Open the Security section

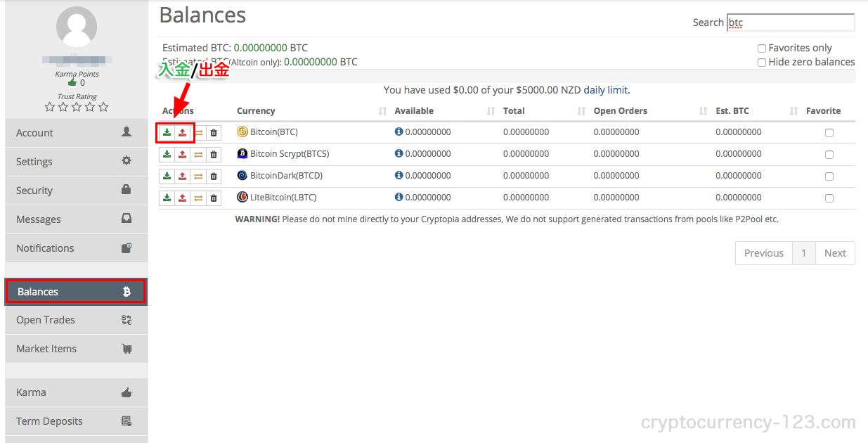(x=76, y=191)
